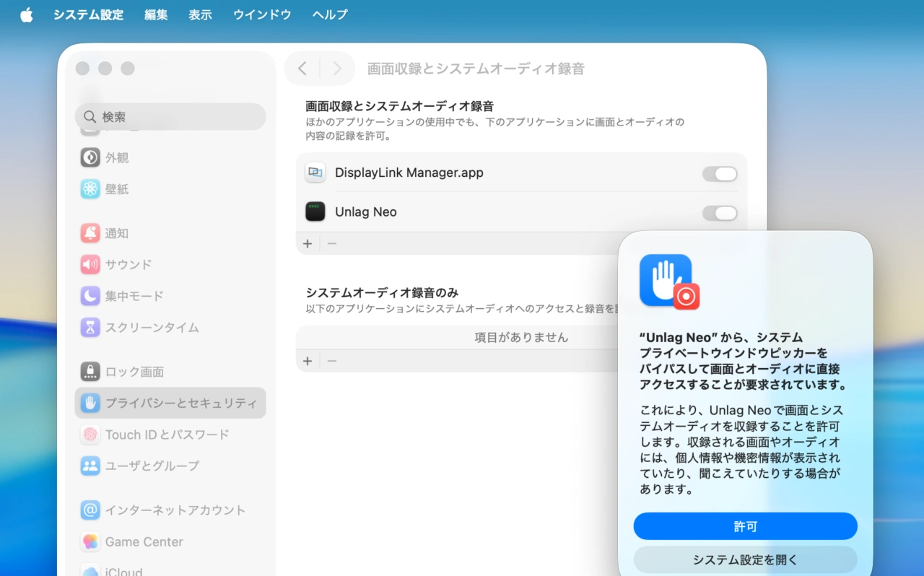Select 外観 icon in sidebar
924x576 pixels.
pos(90,157)
